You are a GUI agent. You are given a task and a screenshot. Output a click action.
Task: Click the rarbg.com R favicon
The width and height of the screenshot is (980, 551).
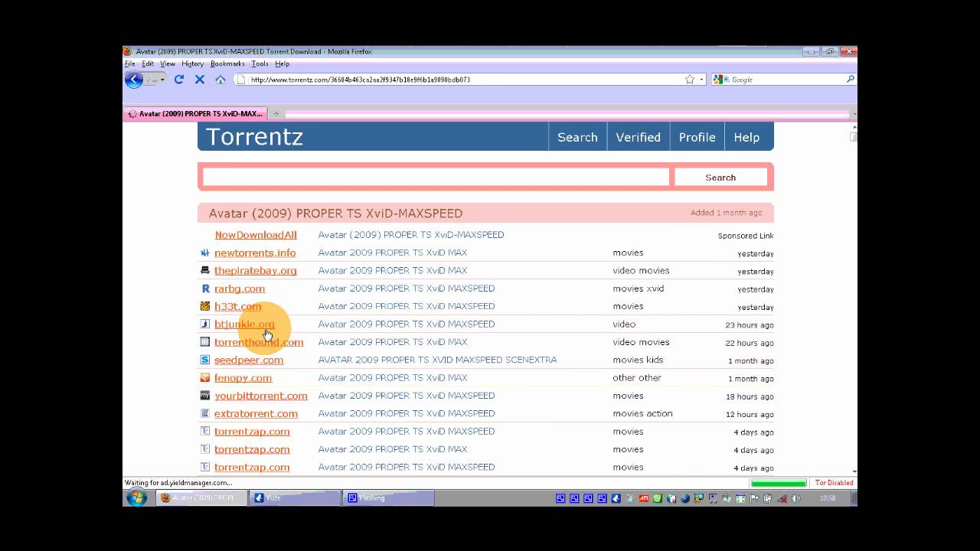[x=204, y=289]
